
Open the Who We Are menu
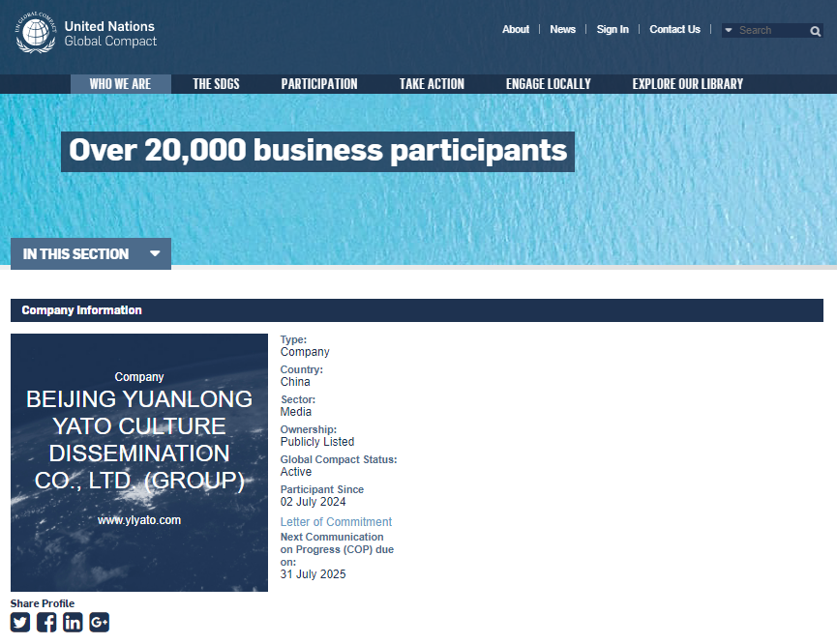pos(121,84)
